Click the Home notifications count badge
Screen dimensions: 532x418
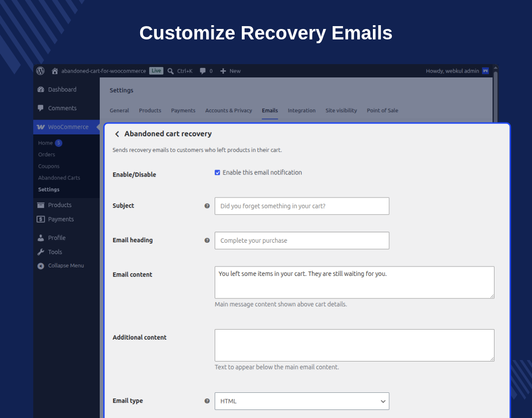[x=59, y=143]
